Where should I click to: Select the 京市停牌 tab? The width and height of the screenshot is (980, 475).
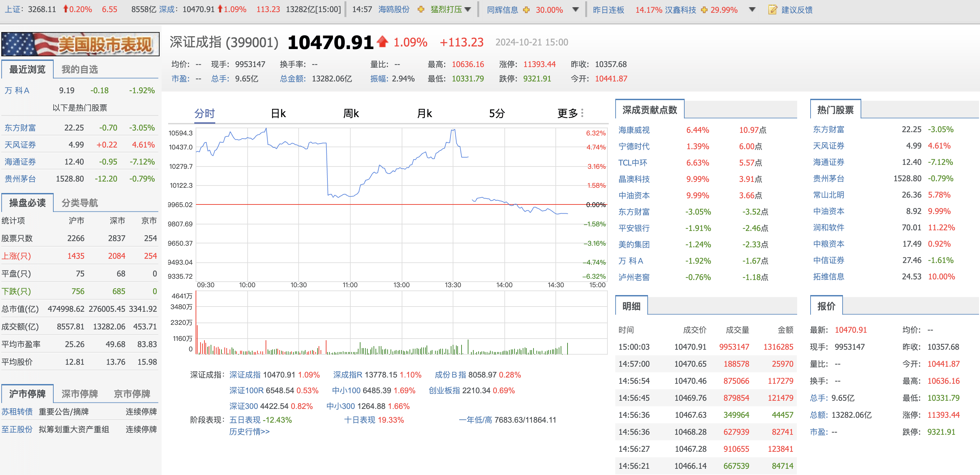(x=132, y=394)
